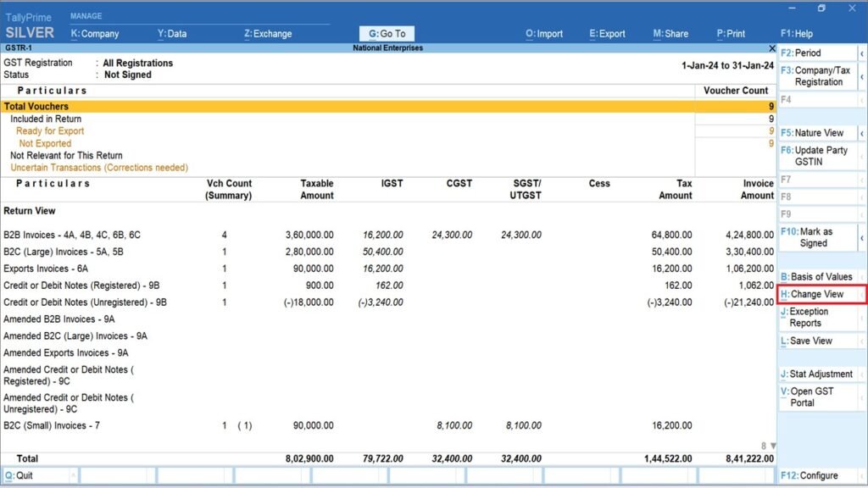Open the K: Company menu
The height and width of the screenshot is (488, 868).
pos(96,34)
